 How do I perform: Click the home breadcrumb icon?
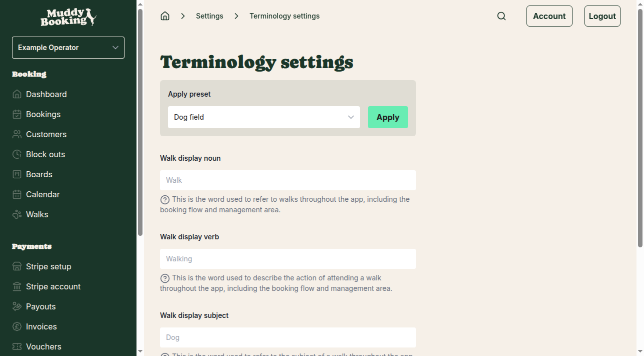[x=165, y=16]
